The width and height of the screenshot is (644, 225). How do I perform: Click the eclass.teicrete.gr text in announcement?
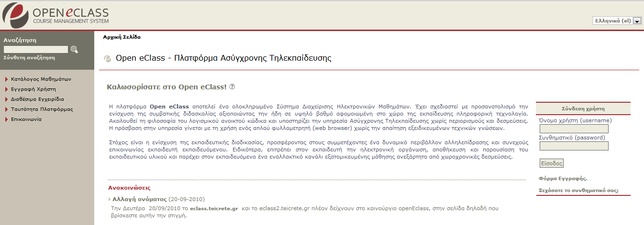(214, 209)
